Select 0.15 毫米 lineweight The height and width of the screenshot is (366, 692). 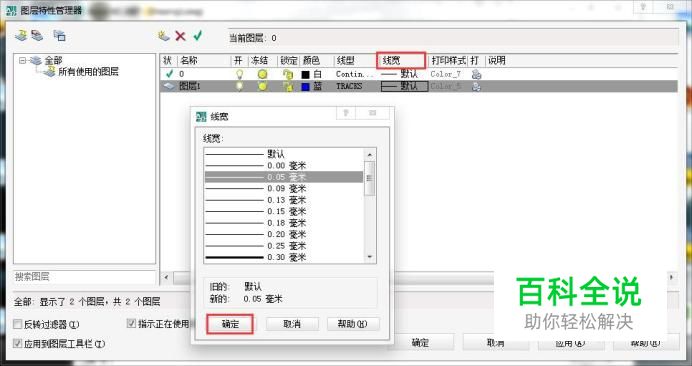click(x=284, y=211)
